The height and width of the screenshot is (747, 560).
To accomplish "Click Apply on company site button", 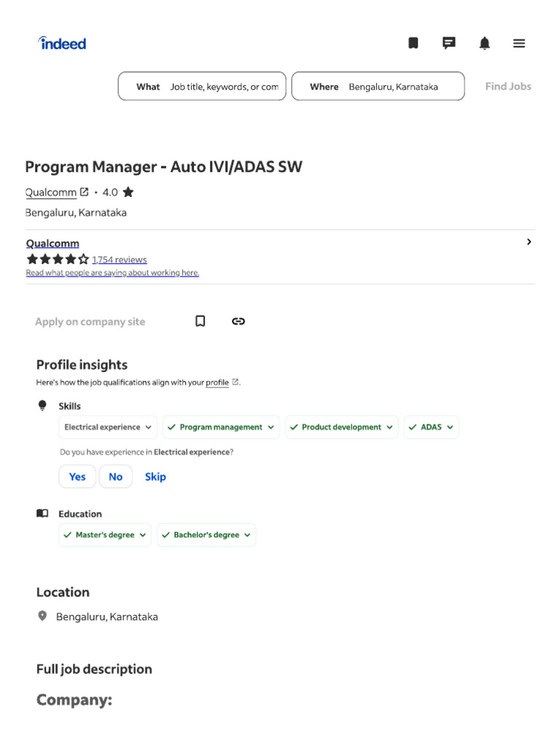I will (90, 322).
